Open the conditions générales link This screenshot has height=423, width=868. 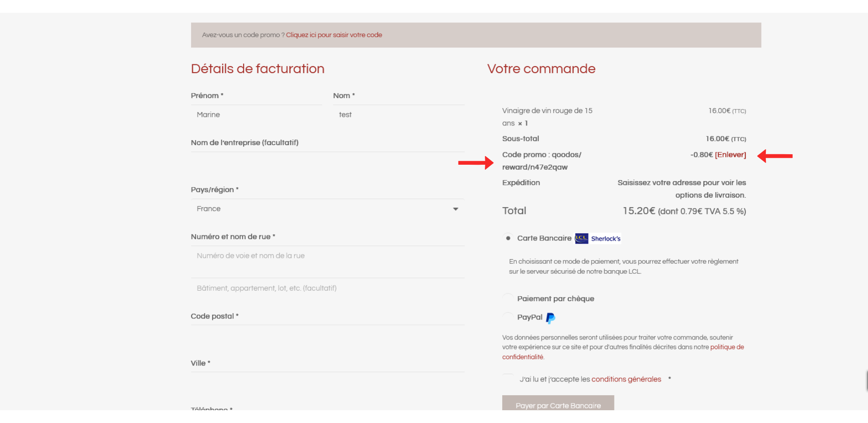(x=626, y=379)
